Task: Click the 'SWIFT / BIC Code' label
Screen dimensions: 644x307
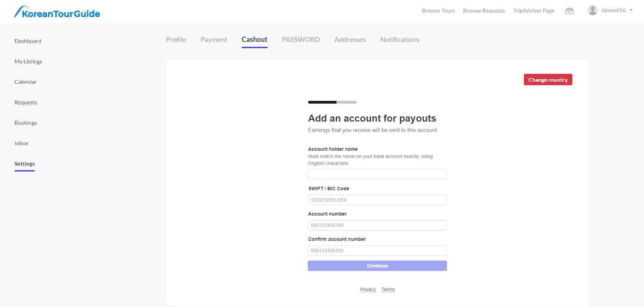Action: [x=328, y=189]
